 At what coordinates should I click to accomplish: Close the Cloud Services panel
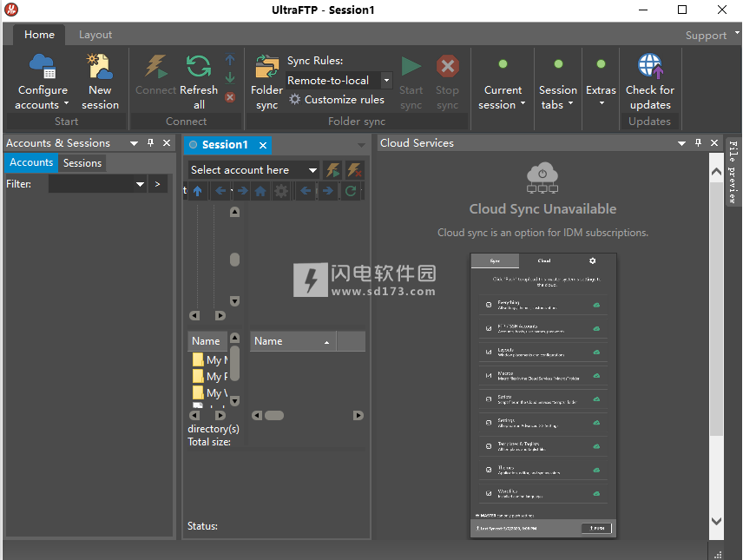pyautogui.click(x=714, y=142)
